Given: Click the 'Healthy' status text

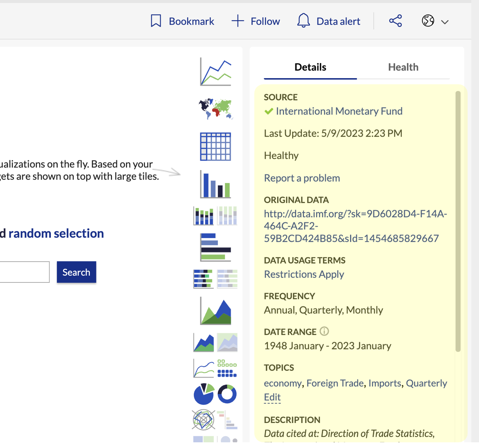Looking at the screenshot, I should [x=281, y=156].
